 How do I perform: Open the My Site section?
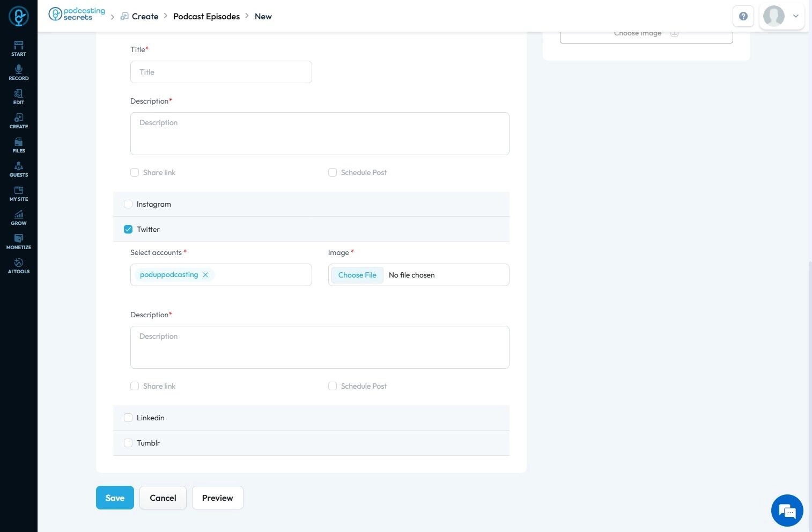click(x=19, y=193)
